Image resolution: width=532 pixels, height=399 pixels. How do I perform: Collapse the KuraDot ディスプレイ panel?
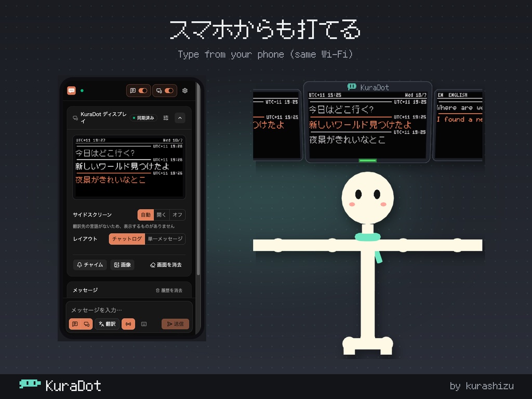[180, 118]
